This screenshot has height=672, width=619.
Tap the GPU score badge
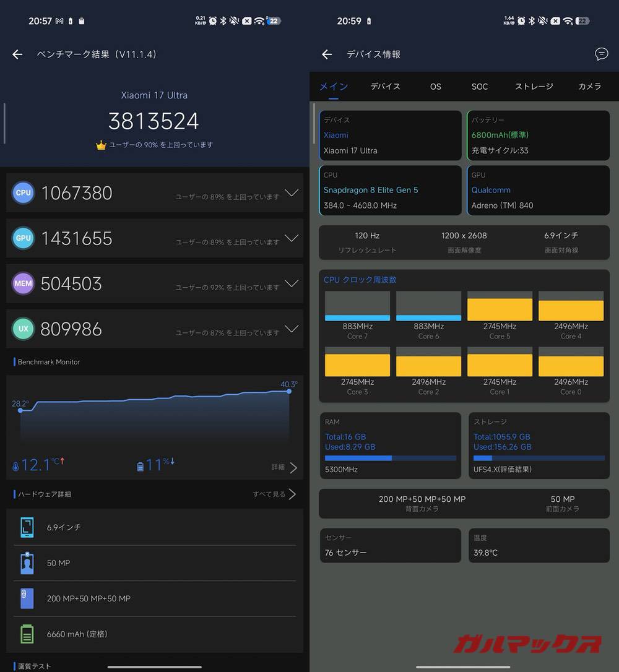tap(23, 238)
